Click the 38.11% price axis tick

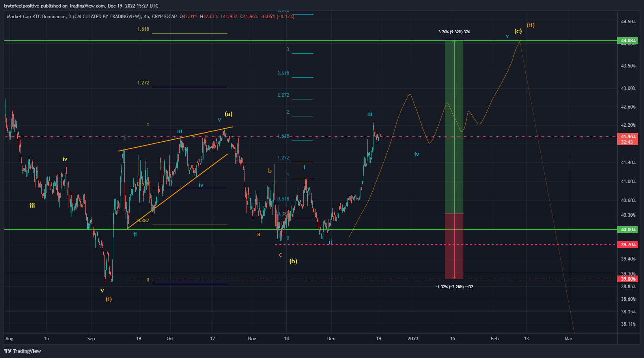pyautogui.click(x=628, y=324)
